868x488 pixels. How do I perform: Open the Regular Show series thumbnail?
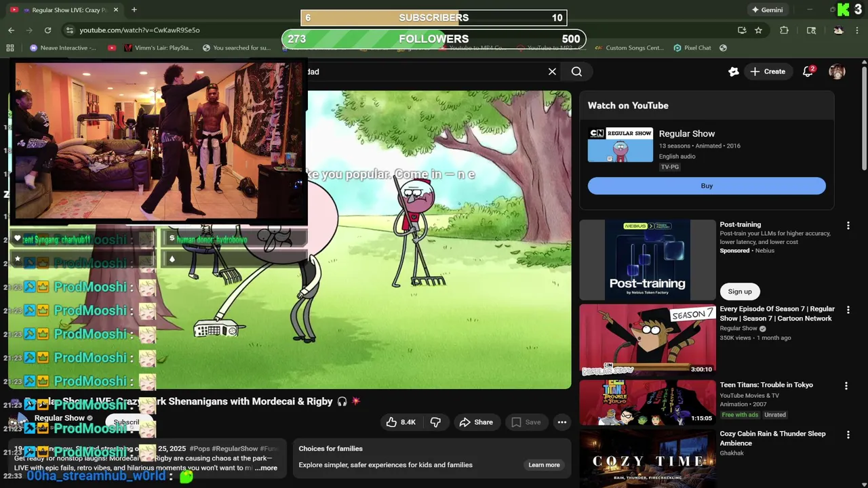tap(620, 144)
